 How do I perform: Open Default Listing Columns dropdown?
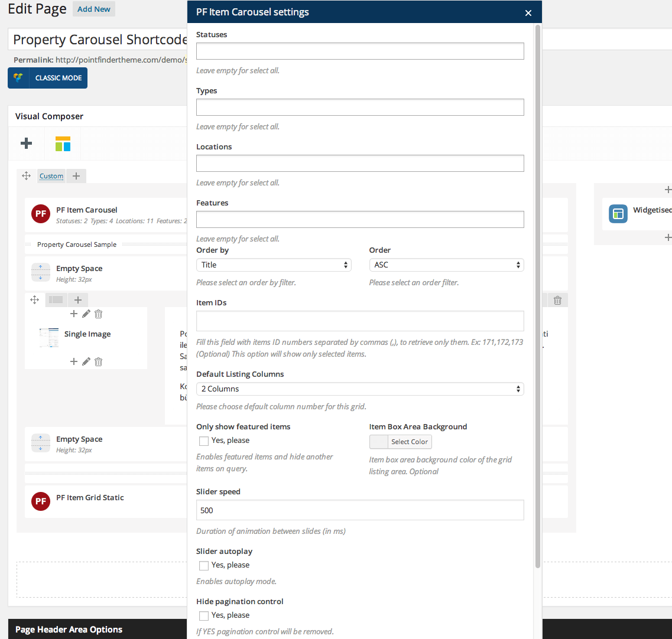360,389
